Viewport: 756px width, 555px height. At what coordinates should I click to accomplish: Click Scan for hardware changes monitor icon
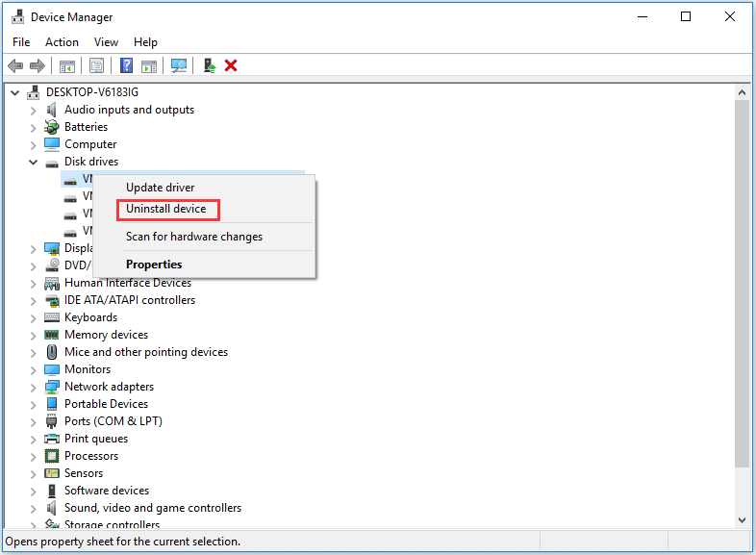coord(179,65)
